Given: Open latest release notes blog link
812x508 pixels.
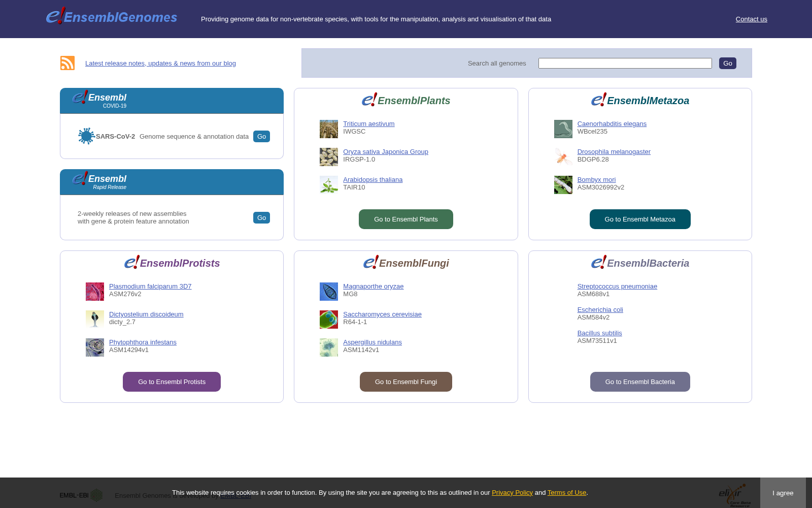Looking at the screenshot, I should (160, 63).
